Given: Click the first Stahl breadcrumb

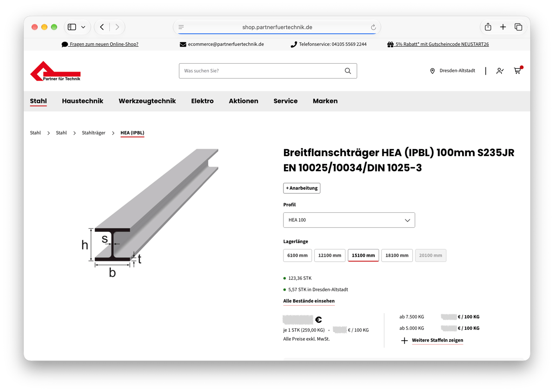Looking at the screenshot, I should click(35, 133).
